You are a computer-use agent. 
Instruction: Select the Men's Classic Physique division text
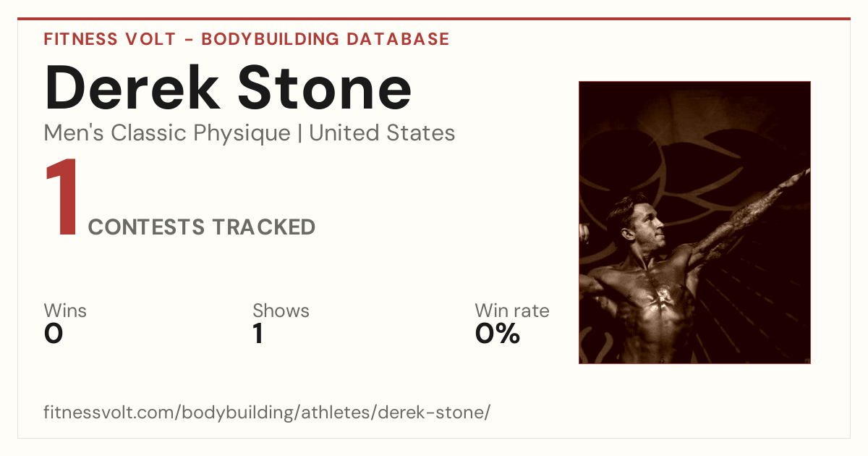168,133
